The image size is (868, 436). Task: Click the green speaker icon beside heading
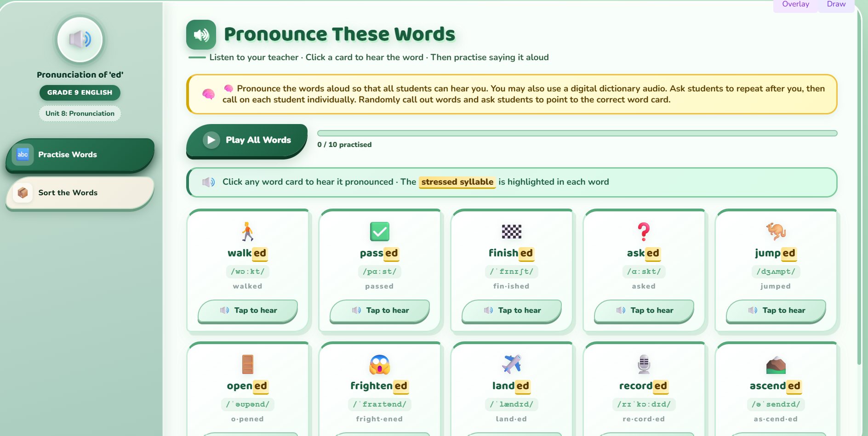tap(201, 34)
